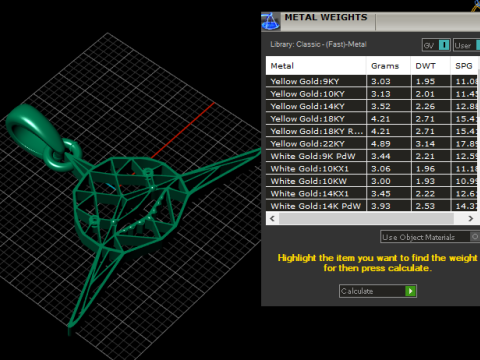Click DWT value 2.21
This screenshot has width=480, height=360.
pyautogui.click(x=425, y=156)
